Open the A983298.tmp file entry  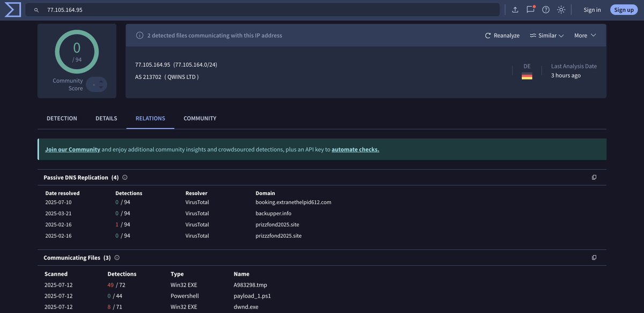pos(251,285)
